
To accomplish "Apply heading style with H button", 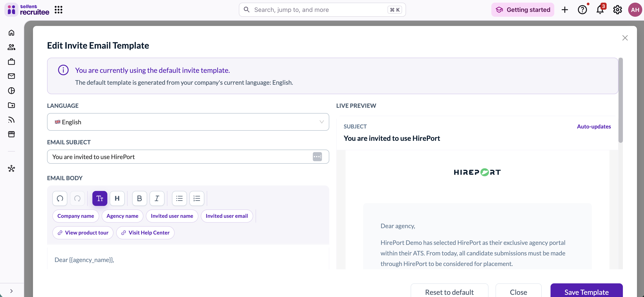I will pyautogui.click(x=117, y=198).
